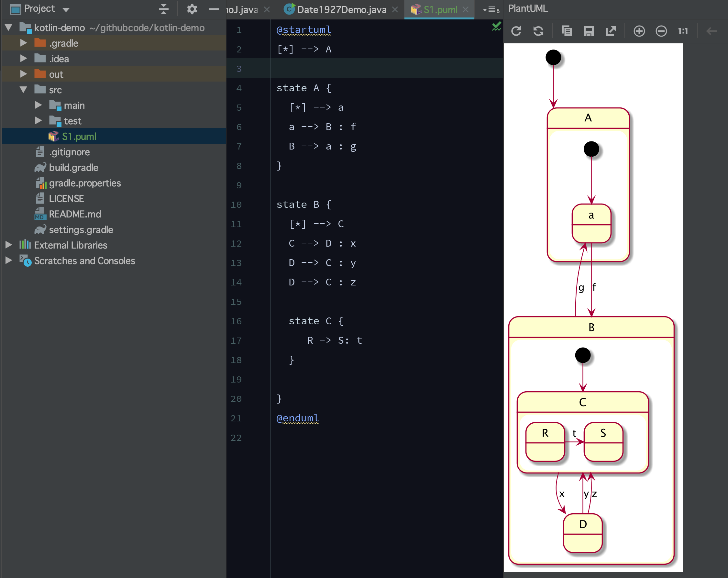Image resolution: width=728 pixels, height=578 pixels.
Task: Click the save diagram floppy icon
Action: [x=589, y=31]
